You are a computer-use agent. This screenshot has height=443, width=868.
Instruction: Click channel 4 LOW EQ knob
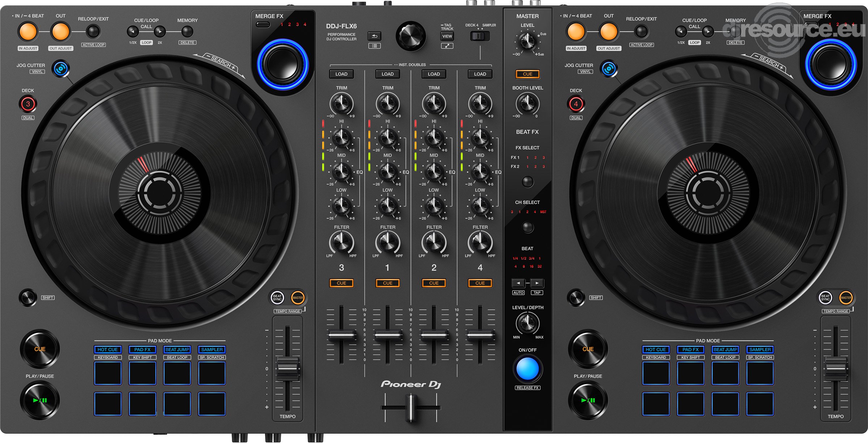click(480, 206)
